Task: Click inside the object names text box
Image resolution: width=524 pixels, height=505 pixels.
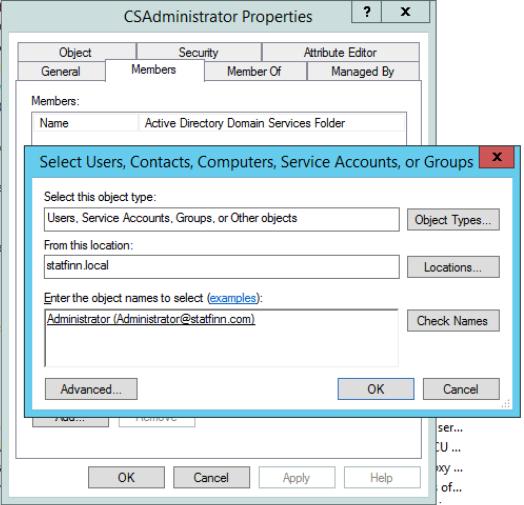Action: click(x=221, y=338)
